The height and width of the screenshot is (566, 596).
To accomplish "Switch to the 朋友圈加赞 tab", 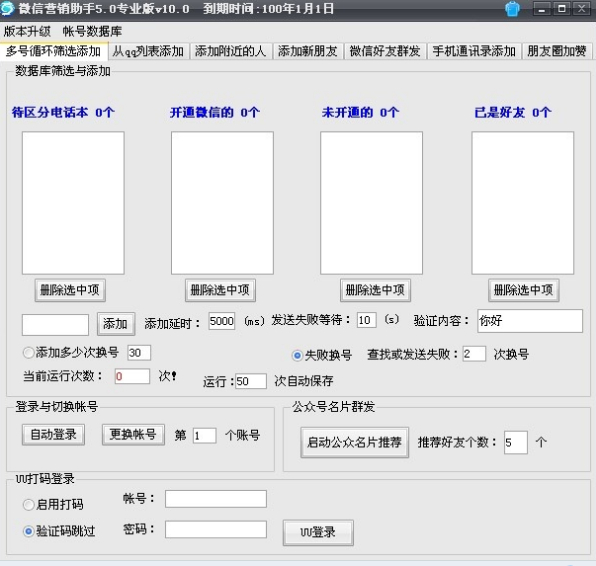I will pyautogui.click(x=557, y=51).
